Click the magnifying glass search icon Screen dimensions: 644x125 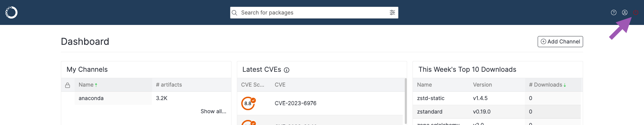[x=235, y=12]
